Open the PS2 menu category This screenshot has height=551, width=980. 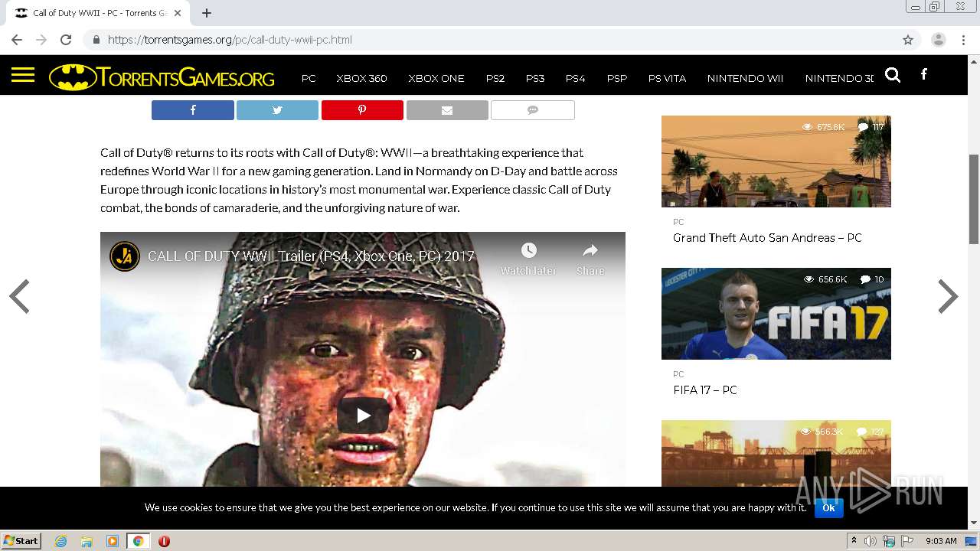495,78
